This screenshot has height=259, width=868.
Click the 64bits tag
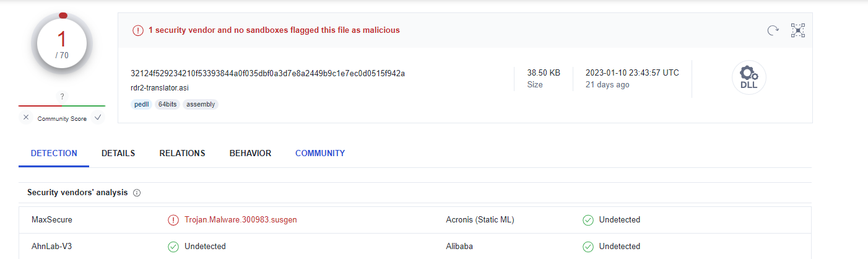coord(167,104)
